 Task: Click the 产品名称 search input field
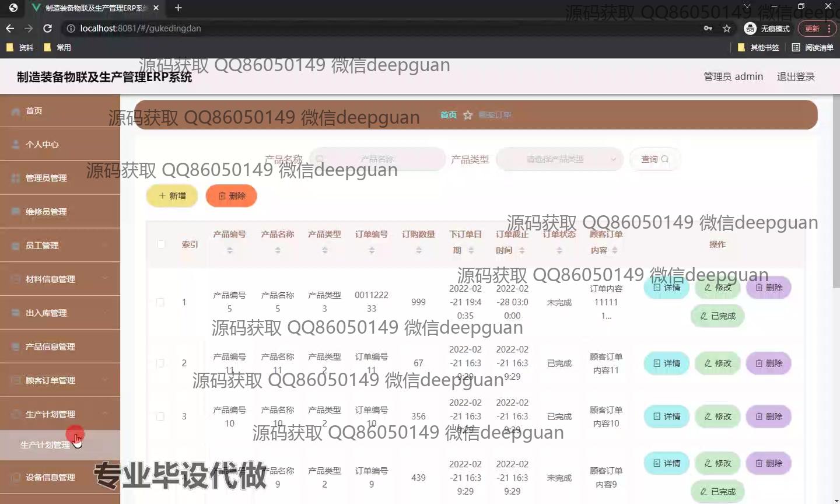[377, 159]
